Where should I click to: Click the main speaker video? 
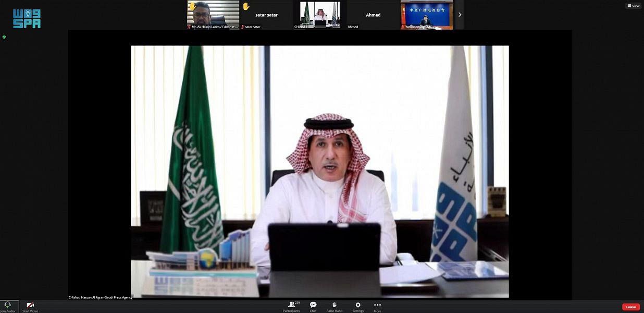pos(319,171)
